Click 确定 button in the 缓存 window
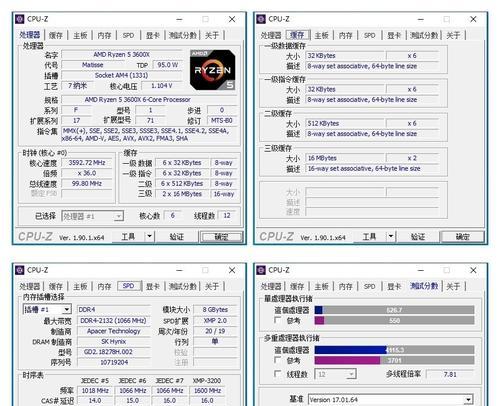Image resolution: width=500 pixels, height=406 pixels. 462,237
